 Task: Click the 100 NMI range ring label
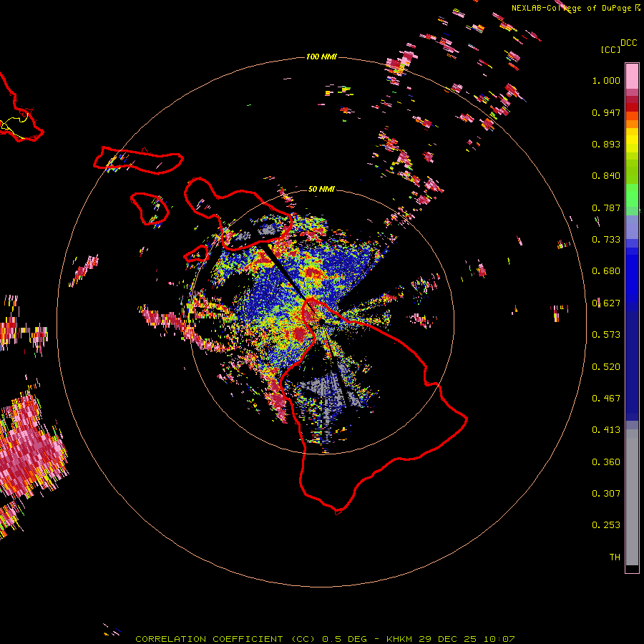321,57
